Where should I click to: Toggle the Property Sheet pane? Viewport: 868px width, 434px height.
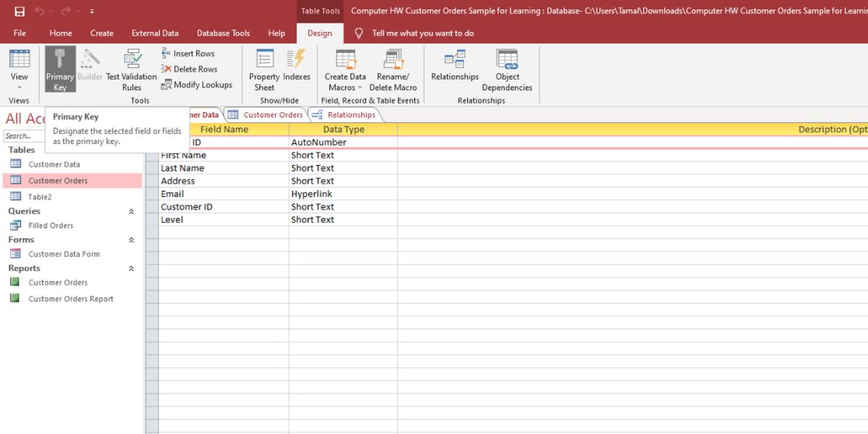(x=264, y=69)
